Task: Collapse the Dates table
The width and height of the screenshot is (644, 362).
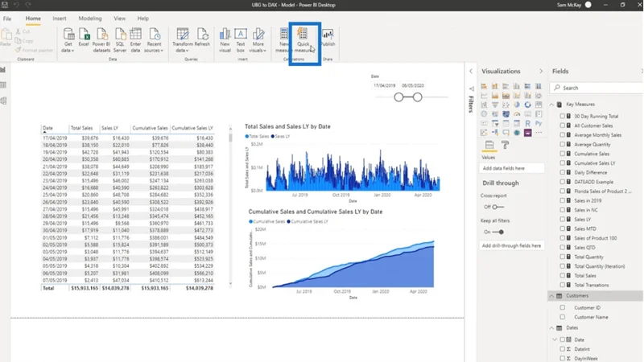Action: pyautogui.click(x=551, y=328)
